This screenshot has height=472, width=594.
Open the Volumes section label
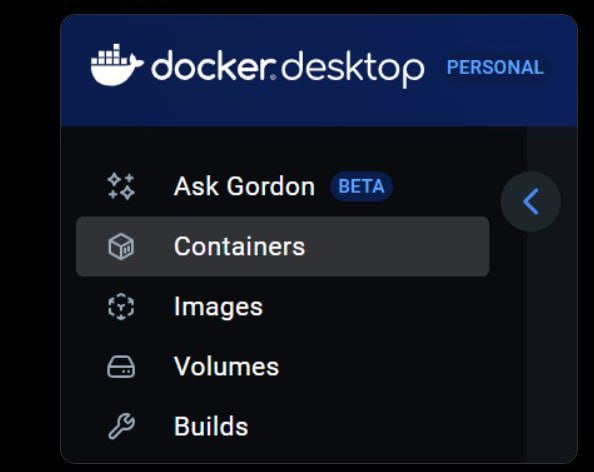pyautogui.click(x=227, y=367)
